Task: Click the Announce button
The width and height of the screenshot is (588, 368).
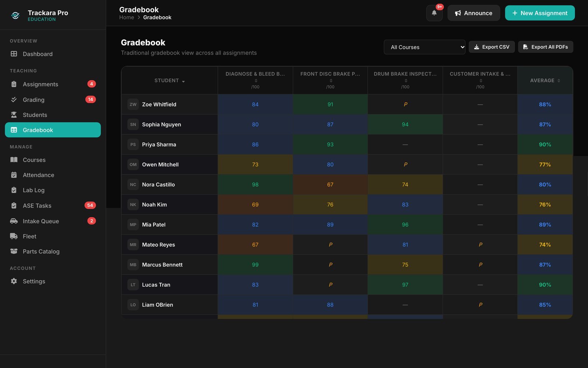Action: (473, 13)
